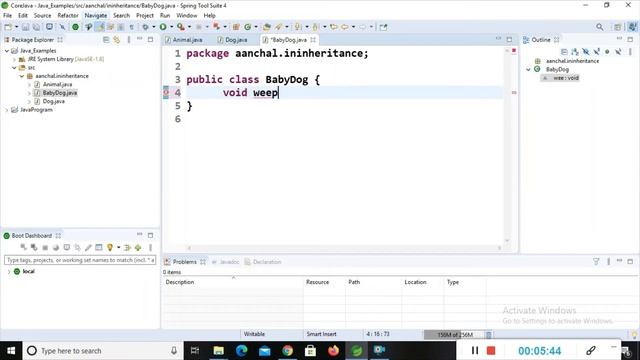Image resolution: width=640 pixels, height=360 pixels.
Task: Click Outline Collapse All icon
Action: (564, 52)
